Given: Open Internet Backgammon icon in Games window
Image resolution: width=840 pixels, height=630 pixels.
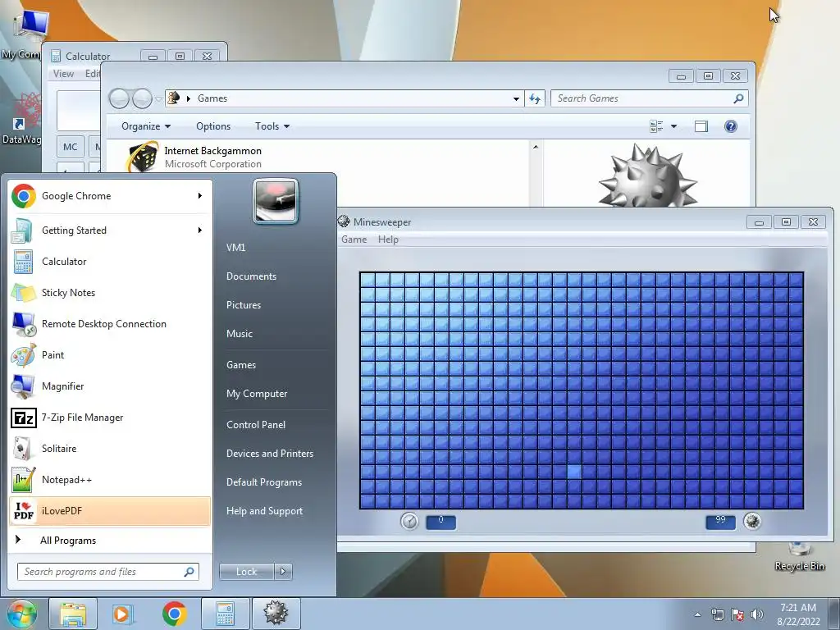Looking at the screenshot, I should pos(143,157).
